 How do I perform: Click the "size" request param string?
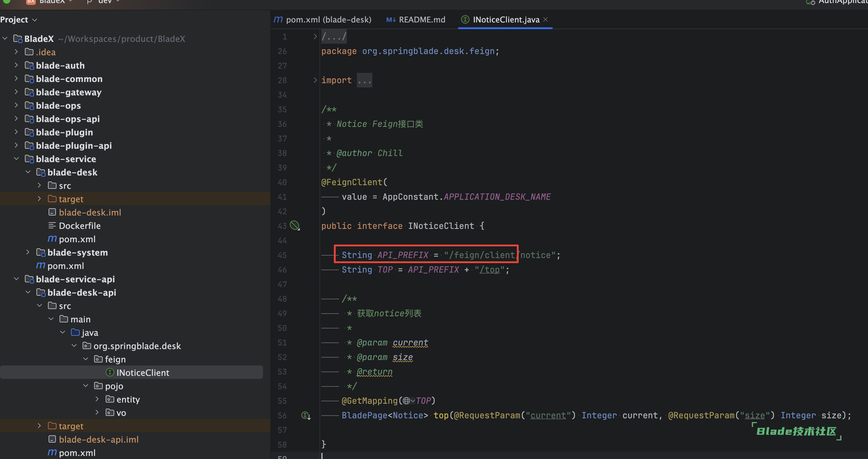click(755, 415)
